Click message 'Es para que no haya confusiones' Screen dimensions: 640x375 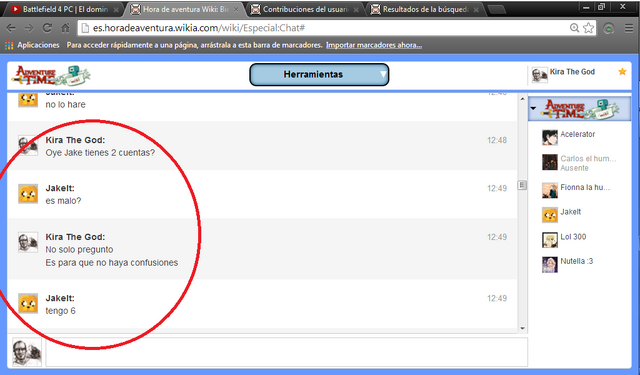[x=111, y=262]
